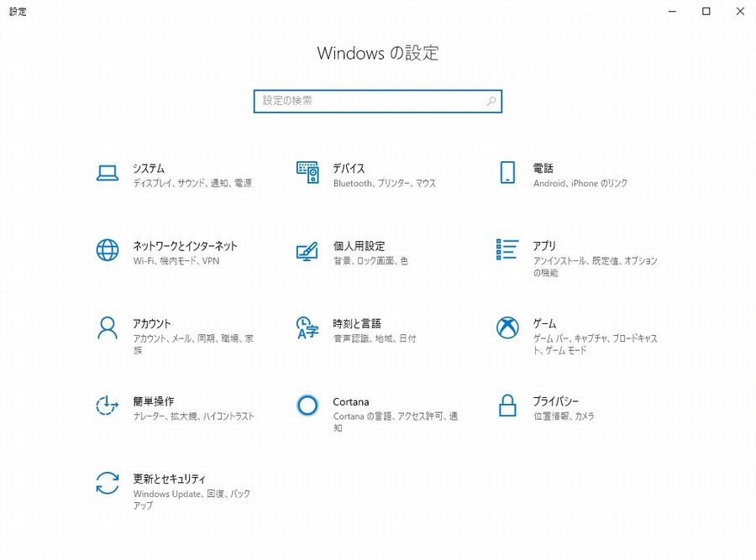Maximize the 設定 window

coord(706,11)
